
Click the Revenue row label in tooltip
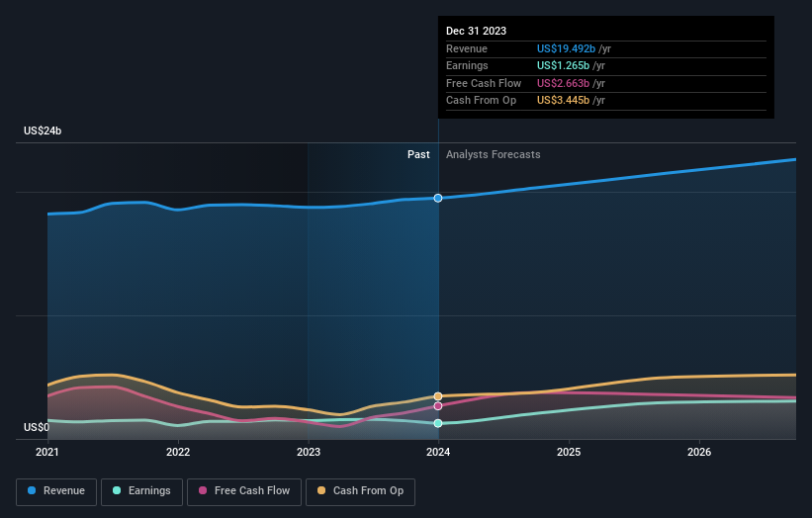coord(467,48)
